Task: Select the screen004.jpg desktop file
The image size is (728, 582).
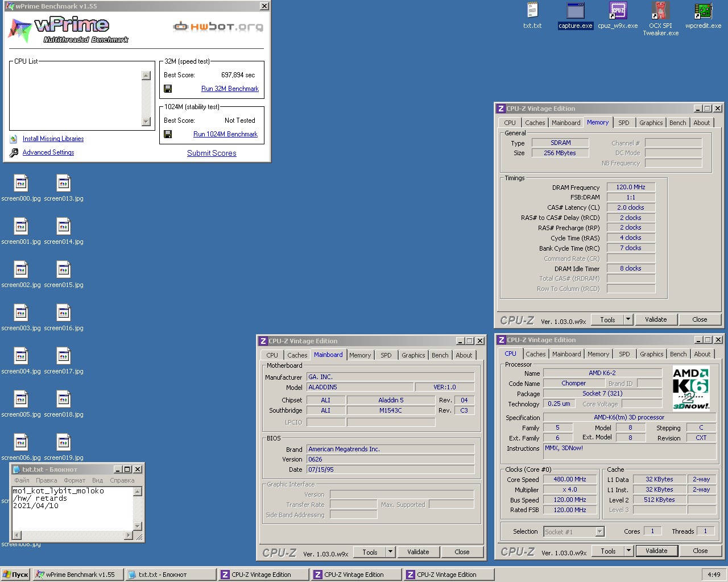Action: tap(21, 361)
